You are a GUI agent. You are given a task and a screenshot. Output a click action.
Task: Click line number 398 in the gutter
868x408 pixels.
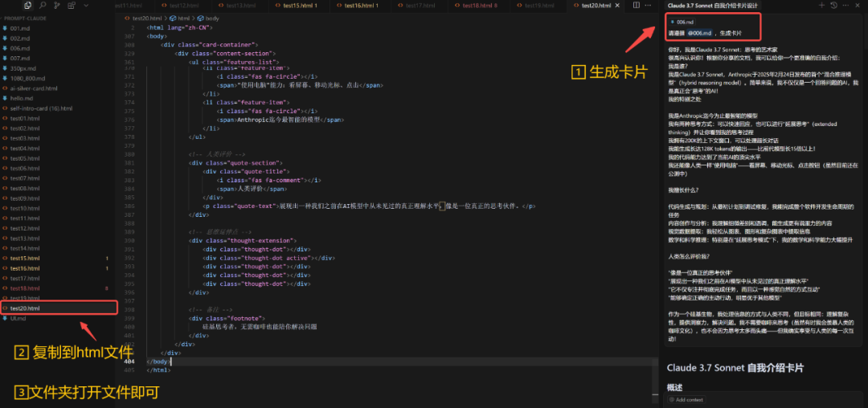click(x=130, y=309)
